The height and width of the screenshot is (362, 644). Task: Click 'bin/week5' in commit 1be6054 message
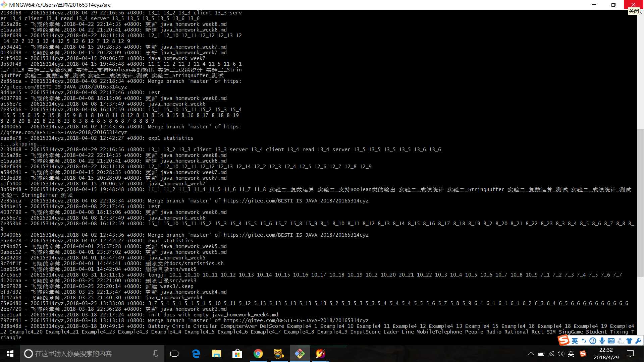(182, 269)
